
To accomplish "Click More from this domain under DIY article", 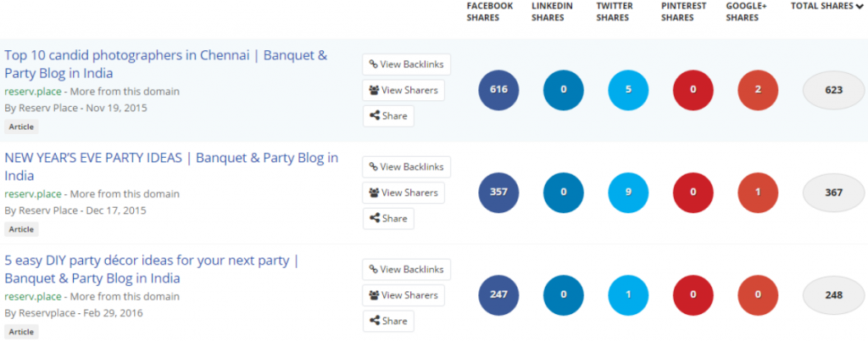I will tap(125, 296).
